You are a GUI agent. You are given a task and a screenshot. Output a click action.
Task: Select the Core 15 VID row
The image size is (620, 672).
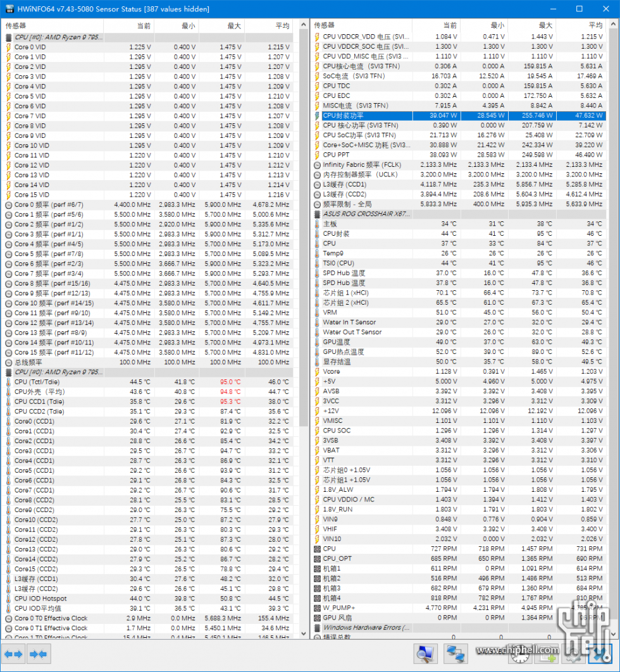click(x=149, y=195)
